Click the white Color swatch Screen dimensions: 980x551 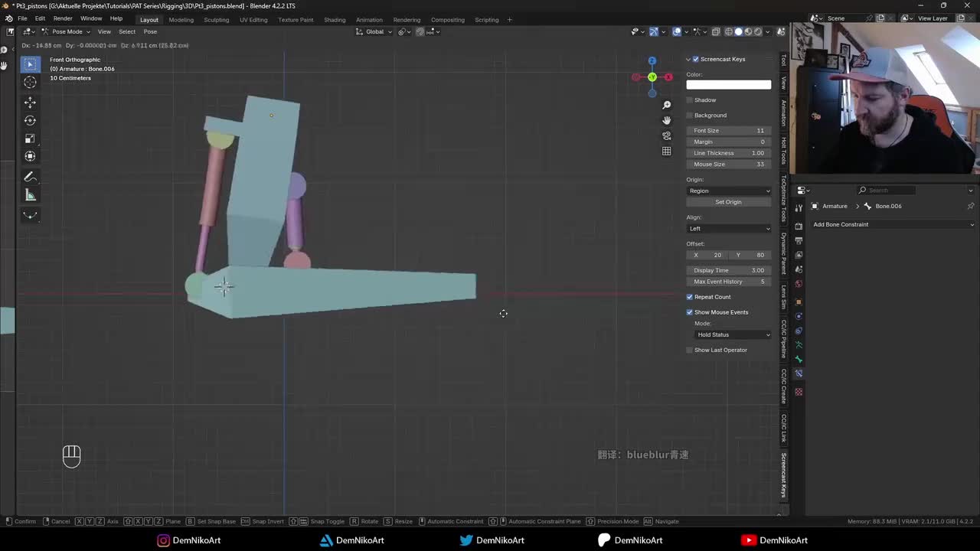point(728,85)
